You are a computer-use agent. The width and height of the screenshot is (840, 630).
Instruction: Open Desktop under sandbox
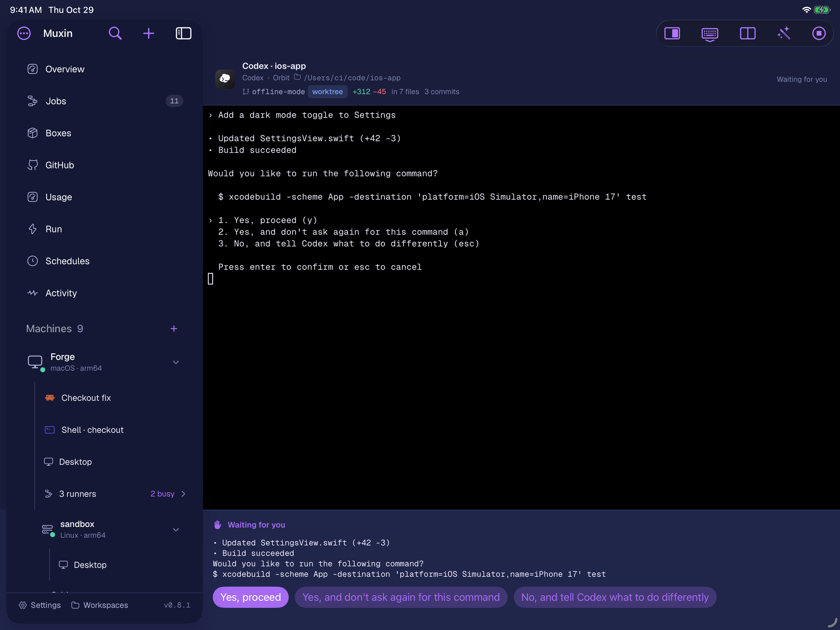click(x=121, y=565)
